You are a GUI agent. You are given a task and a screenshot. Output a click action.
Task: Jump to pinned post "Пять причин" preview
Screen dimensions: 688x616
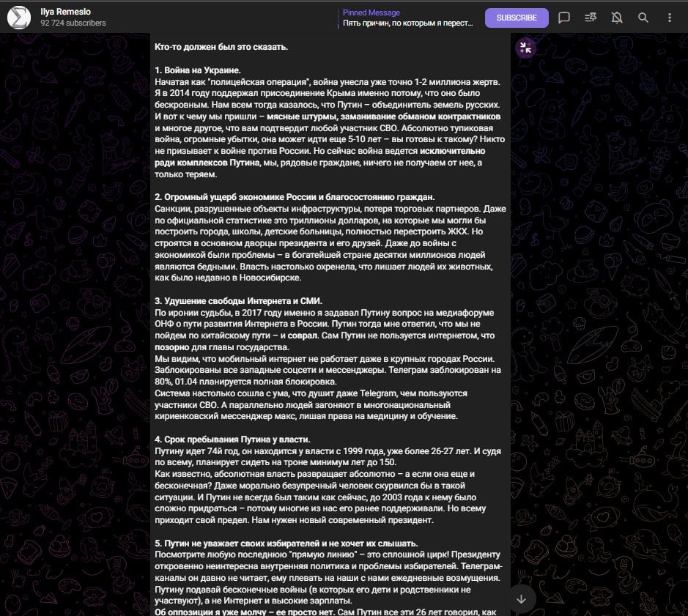[x=406, y=23]
